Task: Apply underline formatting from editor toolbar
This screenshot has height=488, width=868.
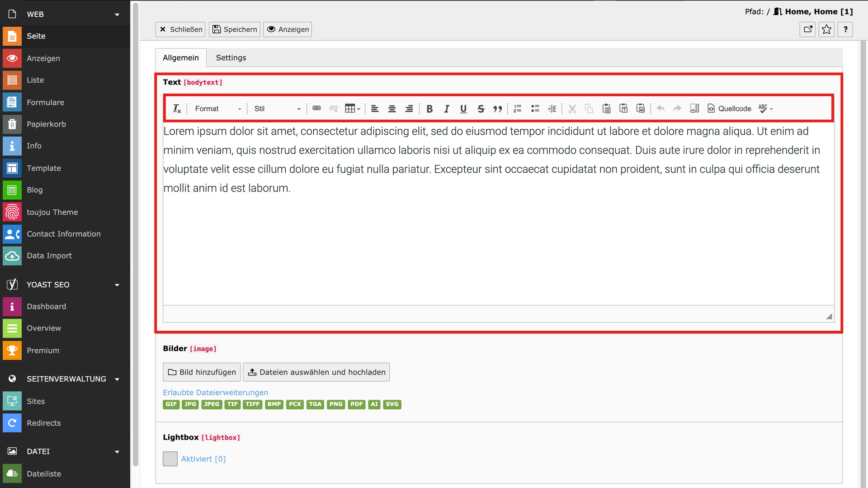Action: coord(463,108)
